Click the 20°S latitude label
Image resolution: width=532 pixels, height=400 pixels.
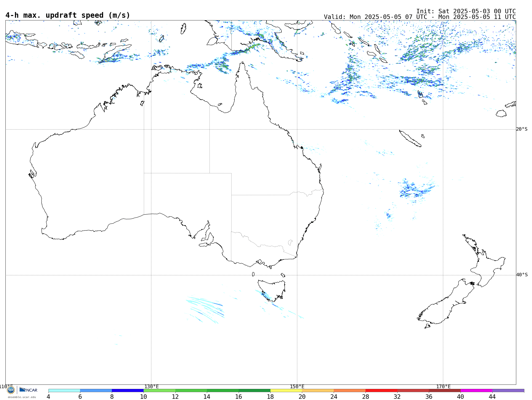(x=522, y=129)
